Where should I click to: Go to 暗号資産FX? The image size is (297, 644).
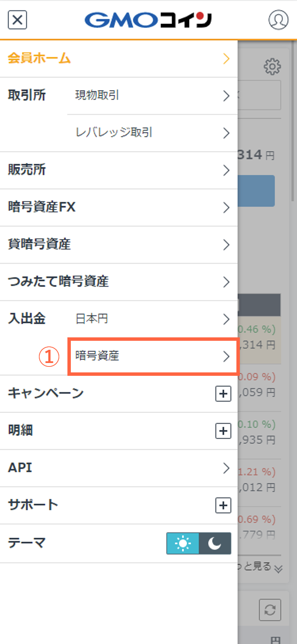[119, 208]
